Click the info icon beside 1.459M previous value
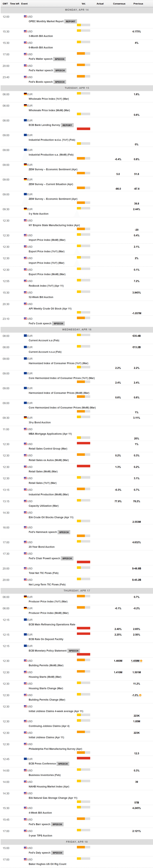 point(141,661)
